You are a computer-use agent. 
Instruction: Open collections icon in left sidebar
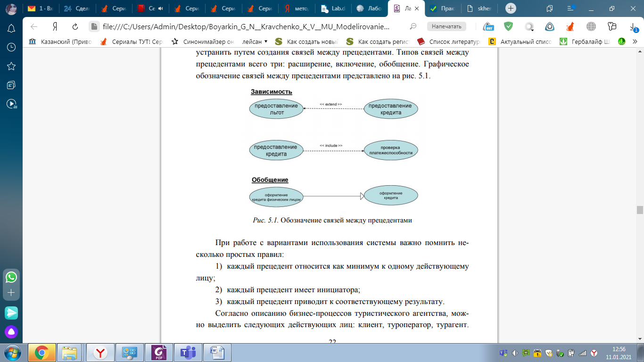pyautogui.click(x=11, y=85)
